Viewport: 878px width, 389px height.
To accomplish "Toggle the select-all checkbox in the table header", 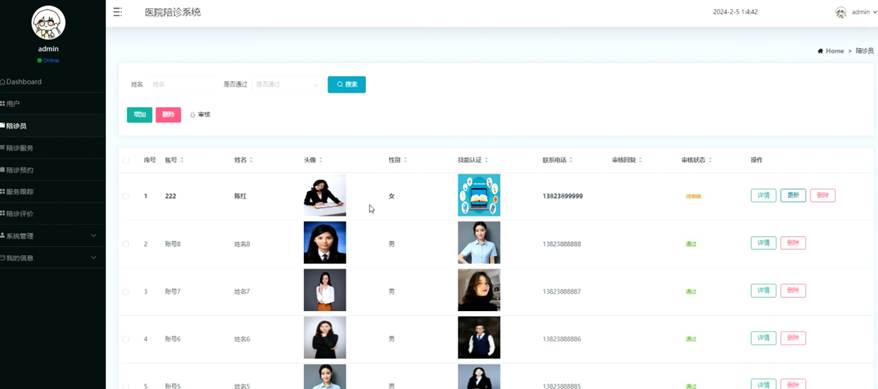I will (x=126, y=160).
